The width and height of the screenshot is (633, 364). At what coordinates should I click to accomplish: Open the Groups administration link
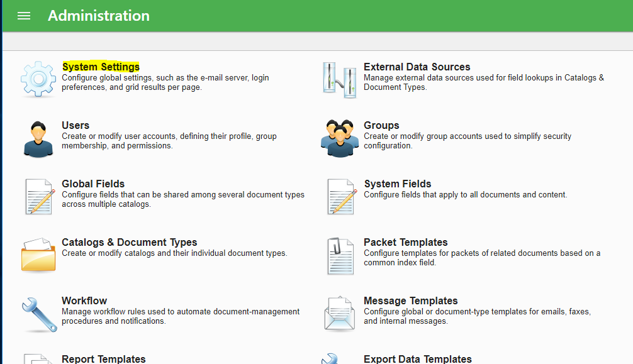pos(381,125)
